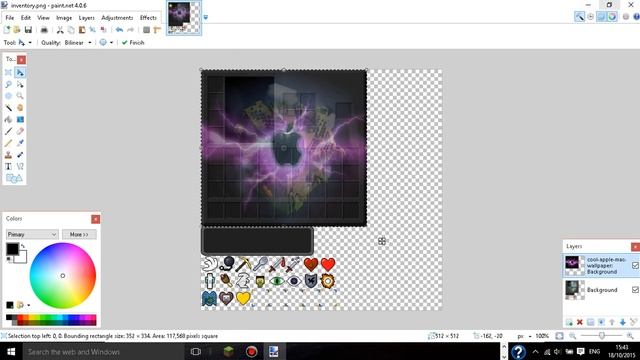Click the Copy toolbar icon
Image resolution: width=640 pixels, height=360 pixels.
pos(71,30)
